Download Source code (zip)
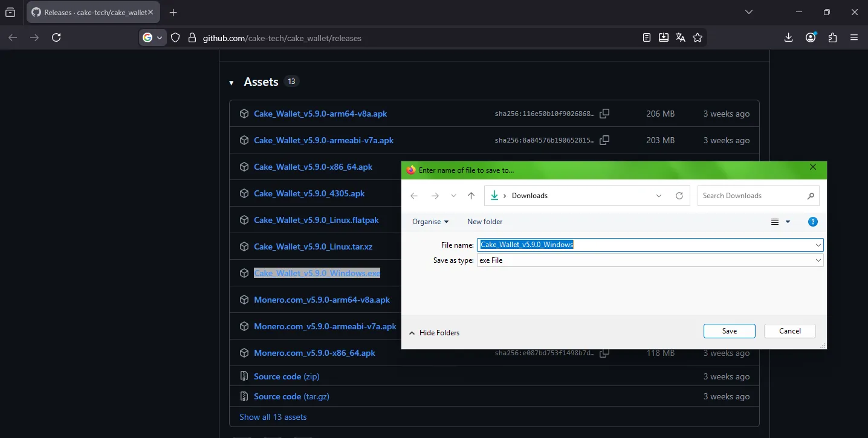This screenshot has height=438, width=868. click(287, 376)
